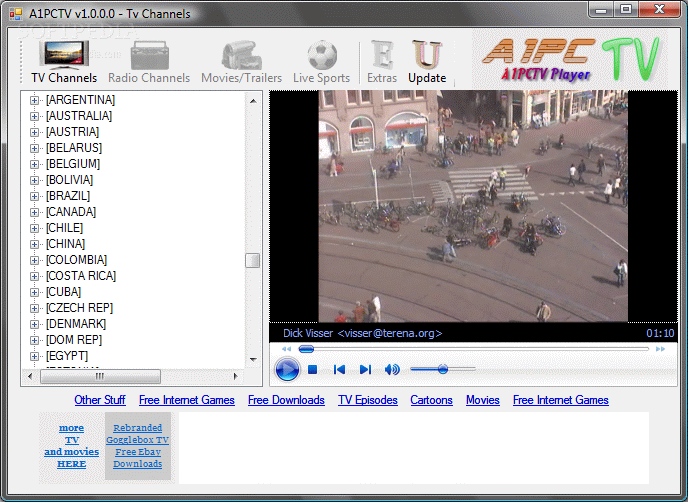Expand the [AUSTRALIA] tree node
This screenshot has height=502, width=688.
(34, 116)
